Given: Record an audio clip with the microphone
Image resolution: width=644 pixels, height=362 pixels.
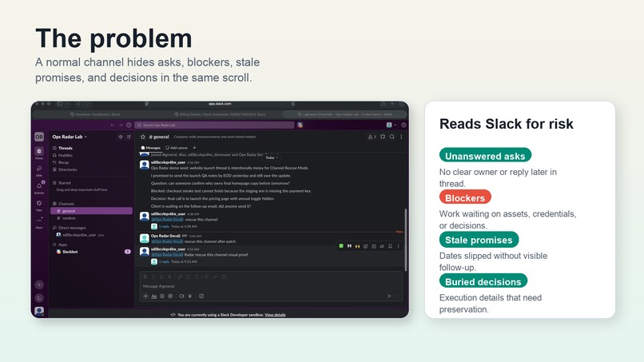Looking at the screenshot, I should click(x=190, y=296).
